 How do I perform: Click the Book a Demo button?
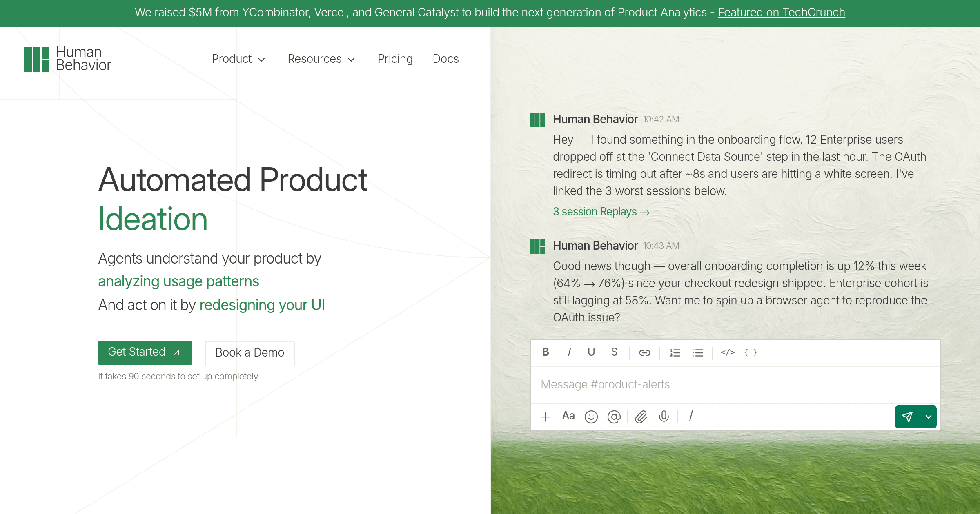coord(250,353)
